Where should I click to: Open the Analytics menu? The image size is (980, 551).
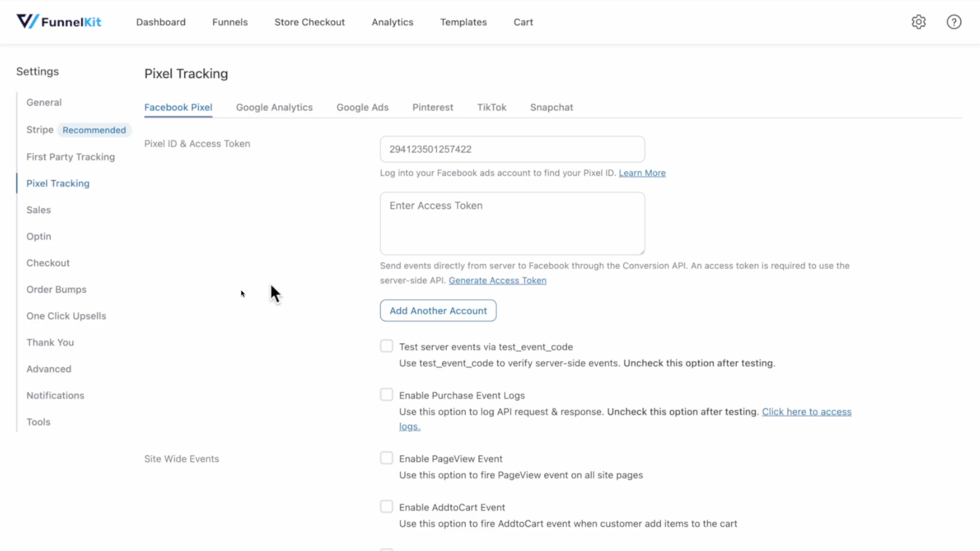tap(392, 22)
